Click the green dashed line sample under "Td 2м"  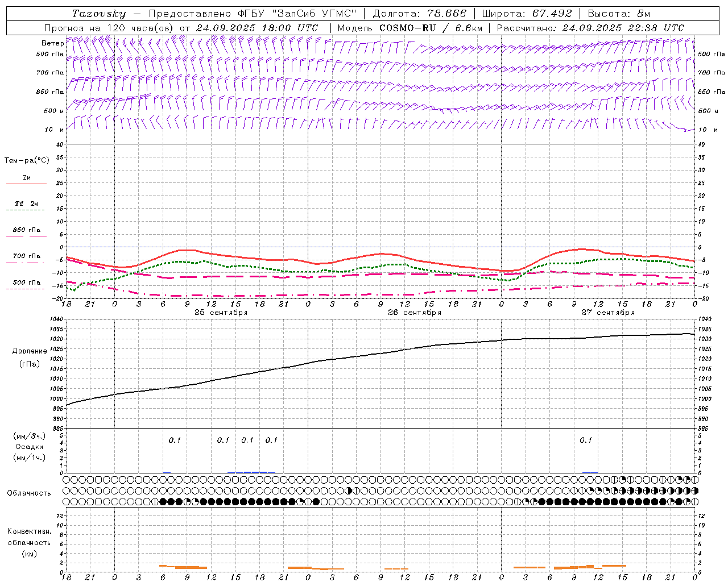(26, 210)
